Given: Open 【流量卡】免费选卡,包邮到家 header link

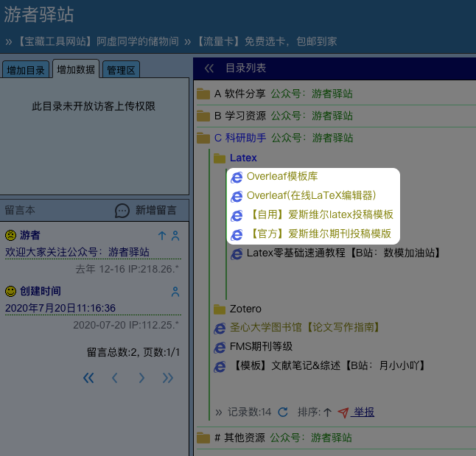Looking at the screenshot, I should tap(266, 41).
